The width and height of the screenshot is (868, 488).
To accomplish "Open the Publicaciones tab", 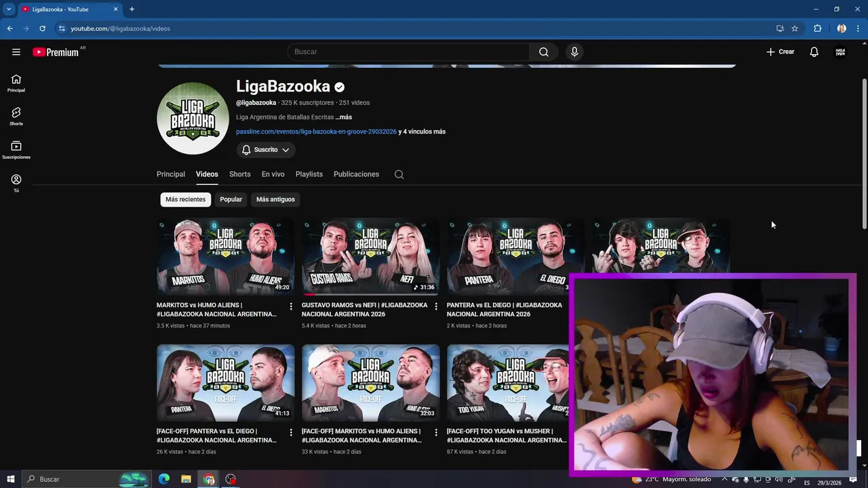I will point(356,174).
